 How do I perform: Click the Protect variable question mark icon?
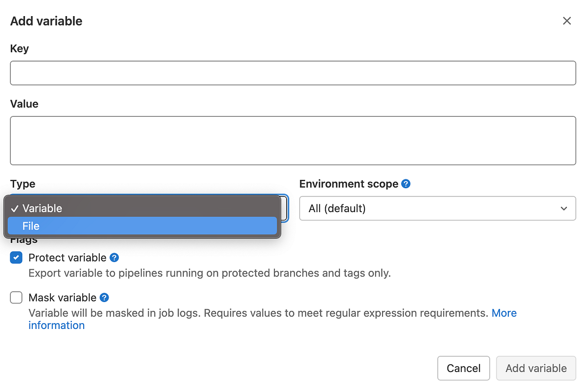(x=114, y=258)
